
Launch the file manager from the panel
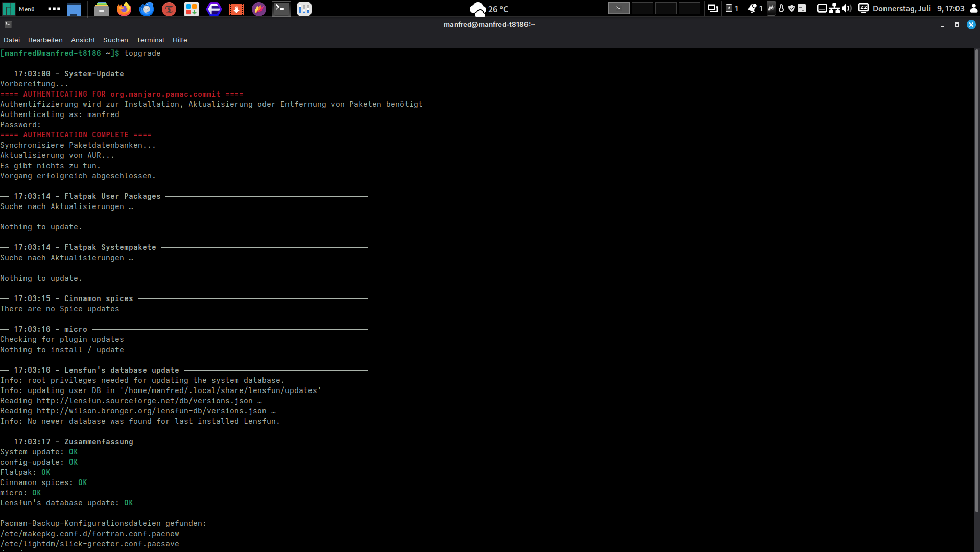coord(102,9)
